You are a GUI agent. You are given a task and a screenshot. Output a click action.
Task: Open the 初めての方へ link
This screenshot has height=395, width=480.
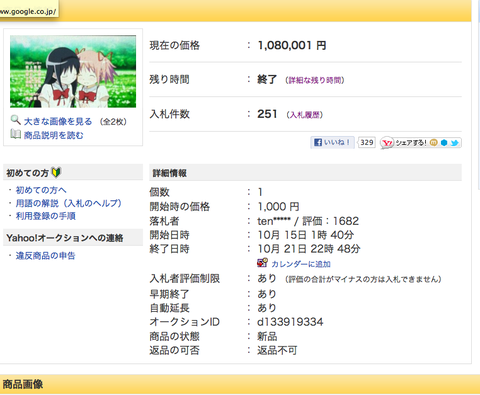click(41, 190)
